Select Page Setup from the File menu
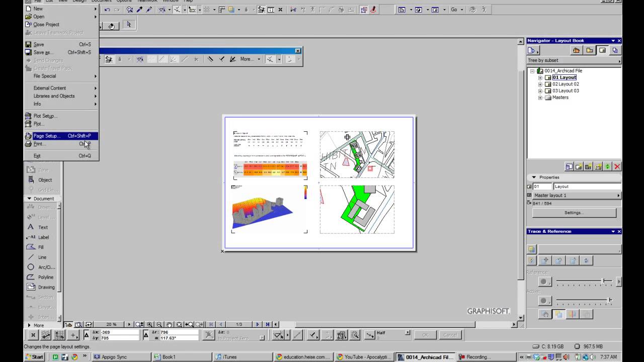 pos(61,136)
